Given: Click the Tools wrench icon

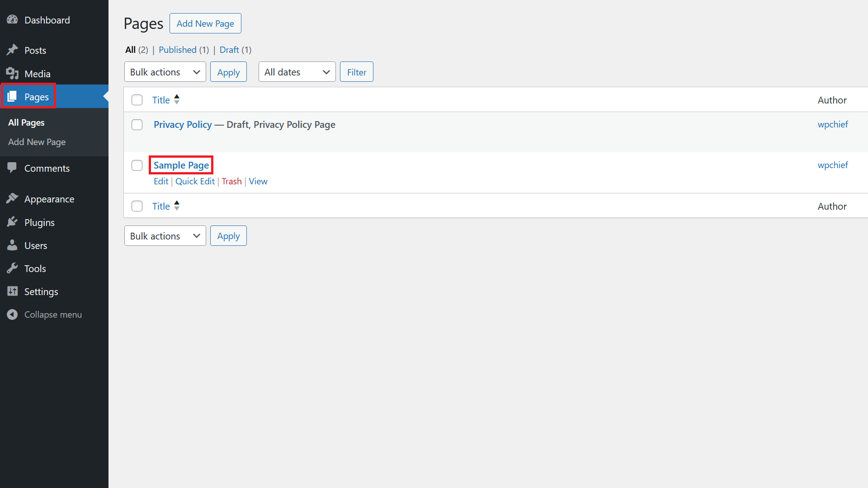Looking at the screenshot, I should click(x=12, y=268).
